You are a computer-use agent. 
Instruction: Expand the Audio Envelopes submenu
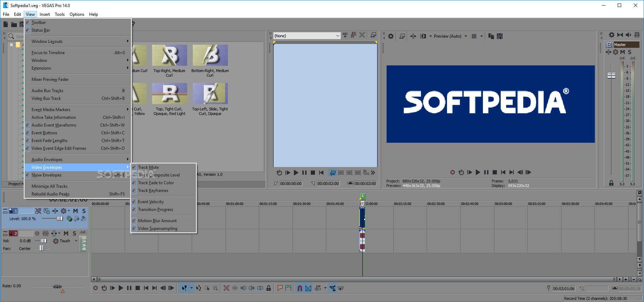[78, 160]
